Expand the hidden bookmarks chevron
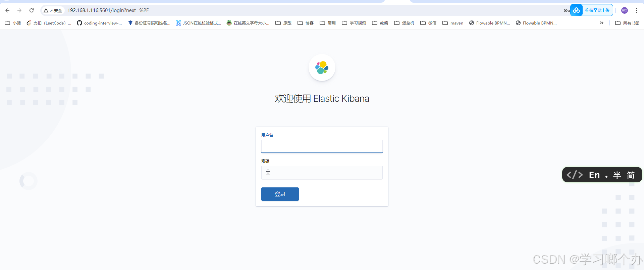The height and width of the screenshot is (270, 644). [602, 23]
